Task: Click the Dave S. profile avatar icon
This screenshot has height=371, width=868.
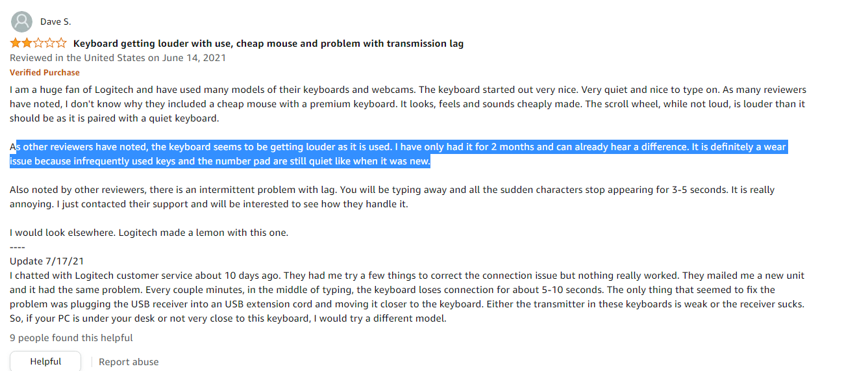Action: 21,22
